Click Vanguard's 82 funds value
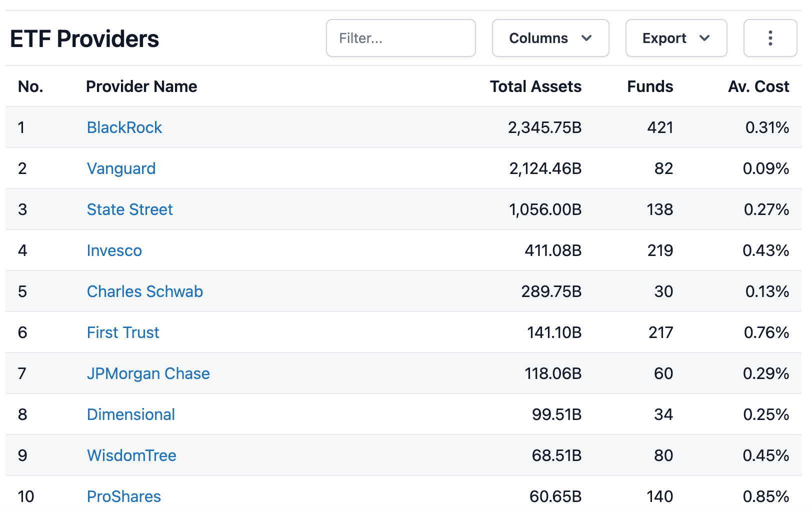Screen dimensions: 812x513 (x=663, y=168)
